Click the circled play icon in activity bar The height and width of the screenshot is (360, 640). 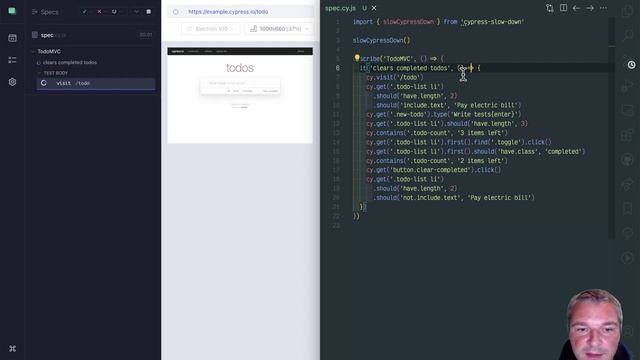(x=627, y=258)
